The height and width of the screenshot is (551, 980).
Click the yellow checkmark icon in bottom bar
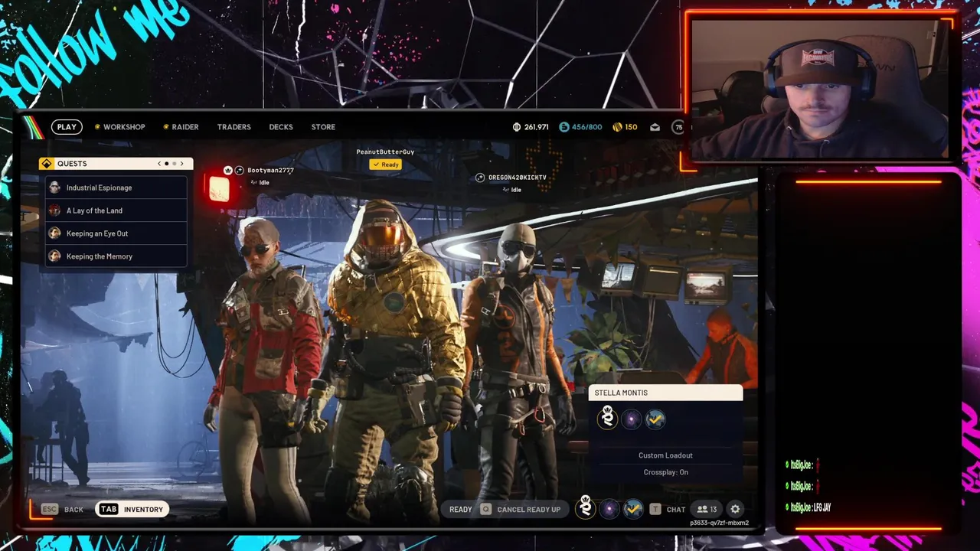click(633, 509)
